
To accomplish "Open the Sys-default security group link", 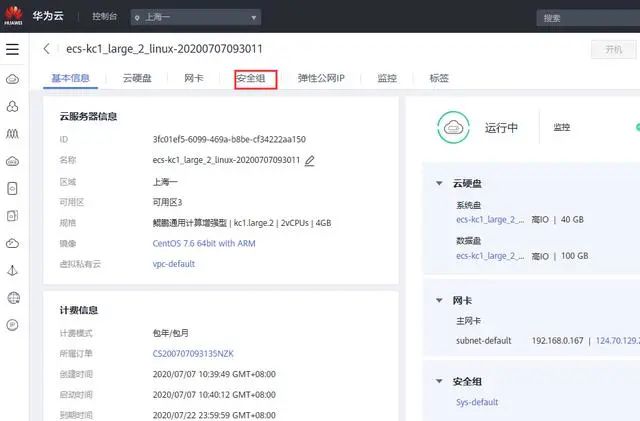I will tap(477, 402).
